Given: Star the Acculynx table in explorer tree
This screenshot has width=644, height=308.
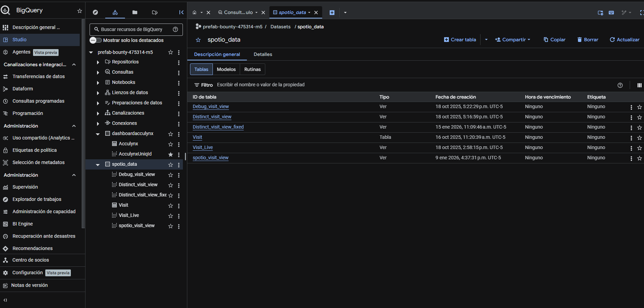Looking at the screenshot, I should click(x=171, y=144).
